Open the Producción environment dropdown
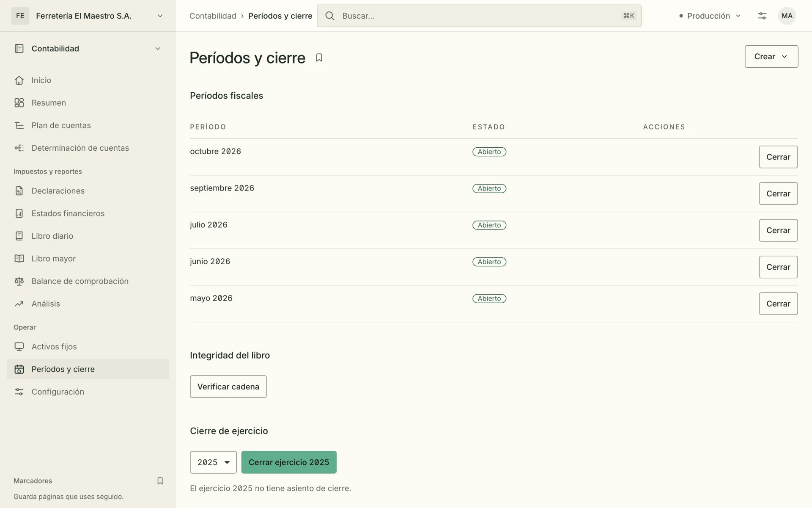The image size is (812, 508). [x=710, y=16]
